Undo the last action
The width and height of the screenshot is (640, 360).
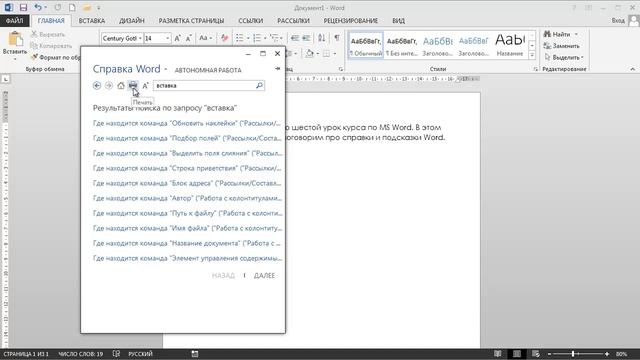click(x=38, y=7)
